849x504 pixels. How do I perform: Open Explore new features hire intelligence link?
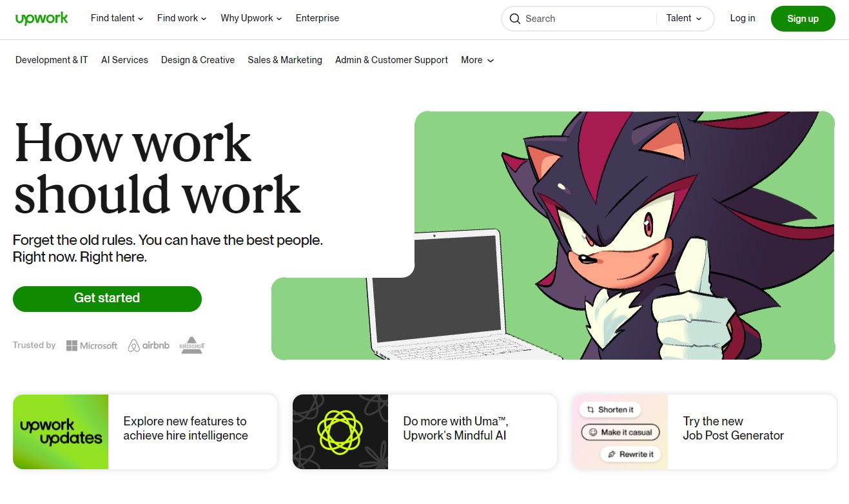click(186, 429)
